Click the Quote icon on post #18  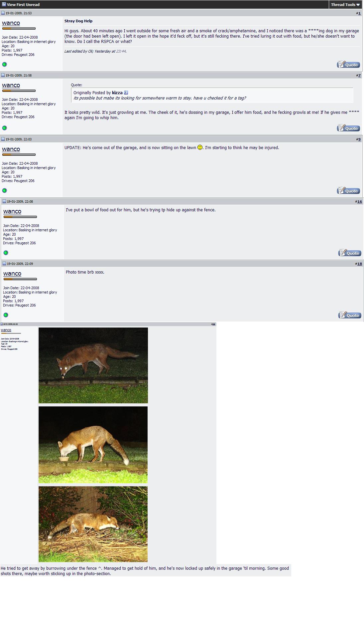click(x=350, y=315)
